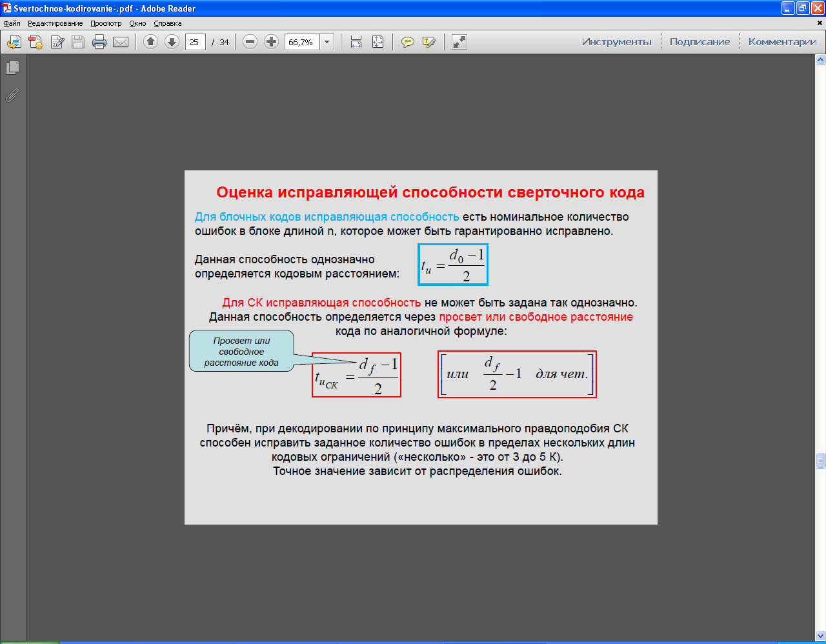Screen dimensions: 826x644
Task: Click the callout Просвет или свободное расстояние кода
Action: (241, 352)
